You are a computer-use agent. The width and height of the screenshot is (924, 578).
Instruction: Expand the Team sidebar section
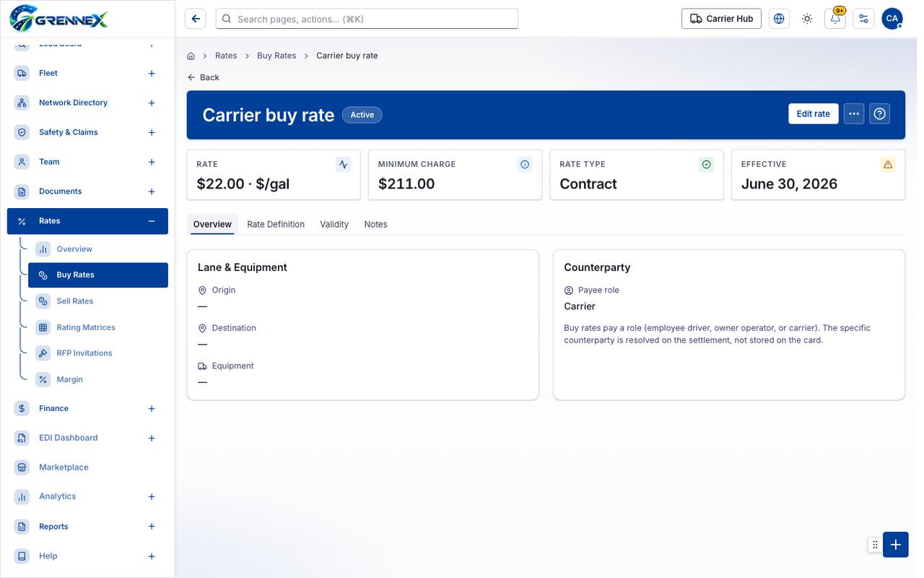(x=152, y=162)
